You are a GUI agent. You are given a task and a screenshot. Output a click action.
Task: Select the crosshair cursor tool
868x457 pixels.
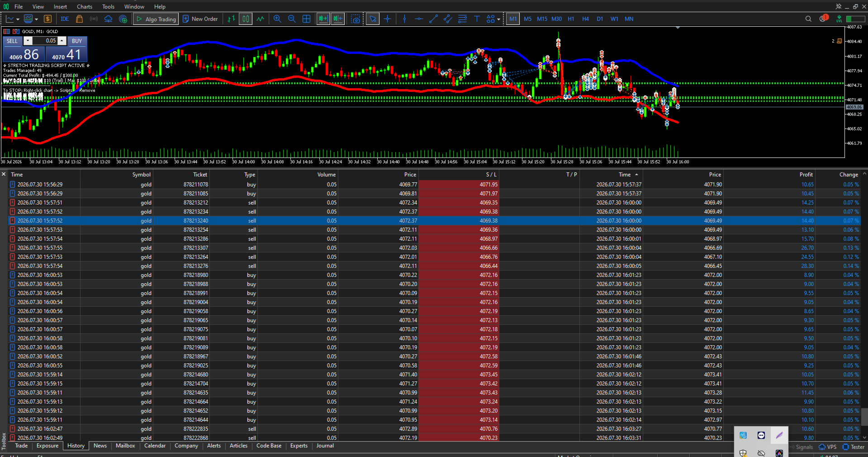point(388,19)
